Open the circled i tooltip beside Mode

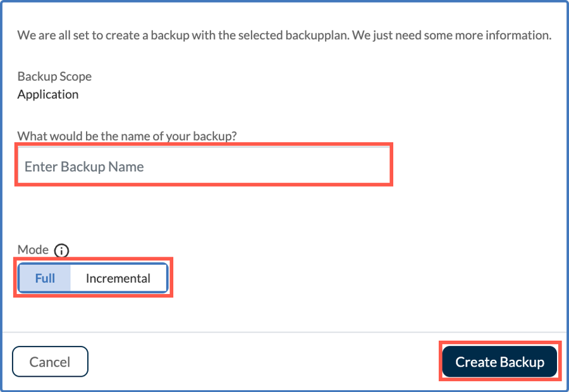click(61, 250)
